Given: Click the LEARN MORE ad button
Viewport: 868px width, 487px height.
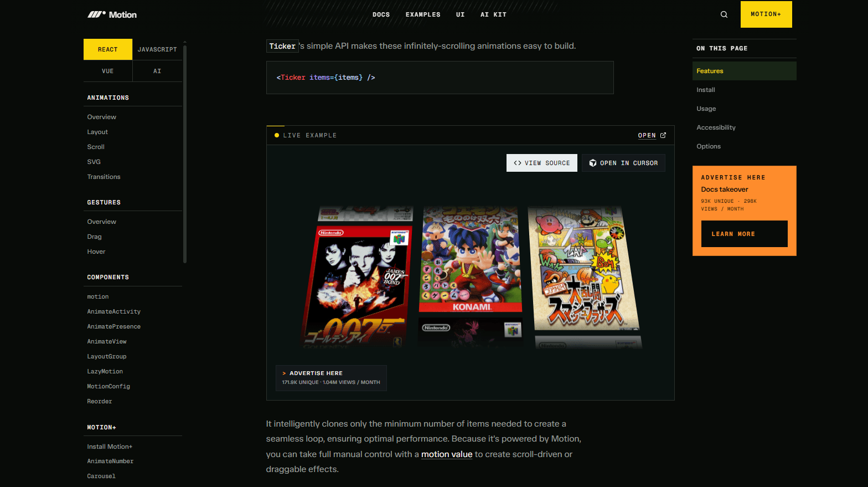Looking at the screenshot, I should click(x=745, y=234).
